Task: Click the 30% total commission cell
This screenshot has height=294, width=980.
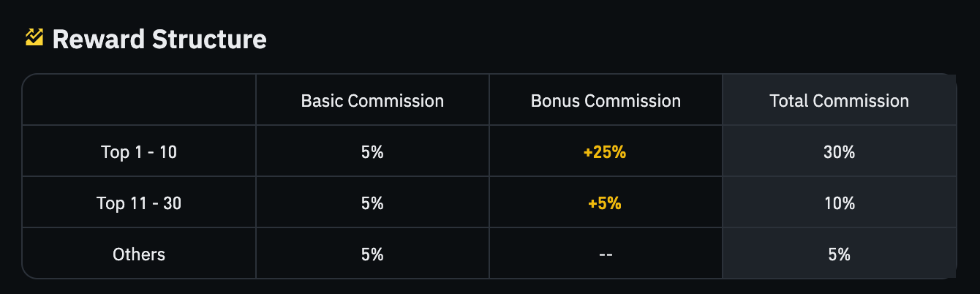Action: pos(839,153)
